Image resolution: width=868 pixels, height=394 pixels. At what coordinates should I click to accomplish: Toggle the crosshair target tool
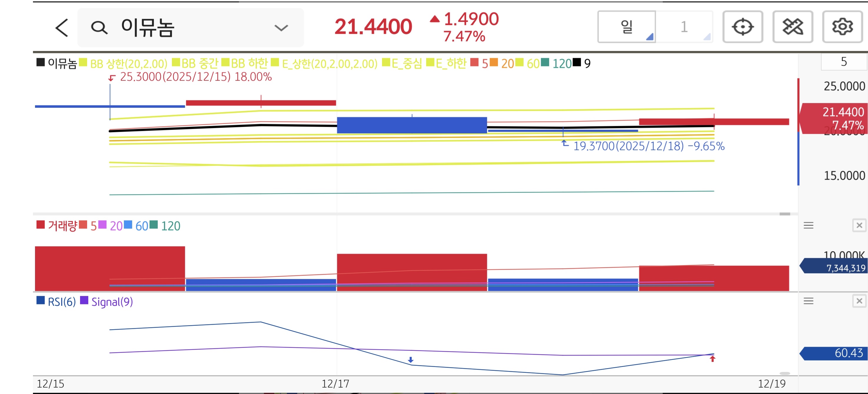(x=742, y=26)
